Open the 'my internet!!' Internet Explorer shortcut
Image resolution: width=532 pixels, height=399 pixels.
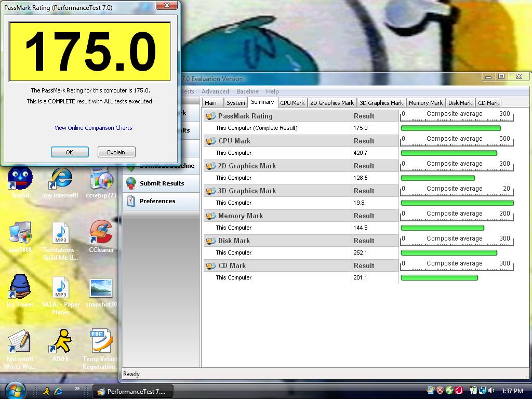pos(61,178)
